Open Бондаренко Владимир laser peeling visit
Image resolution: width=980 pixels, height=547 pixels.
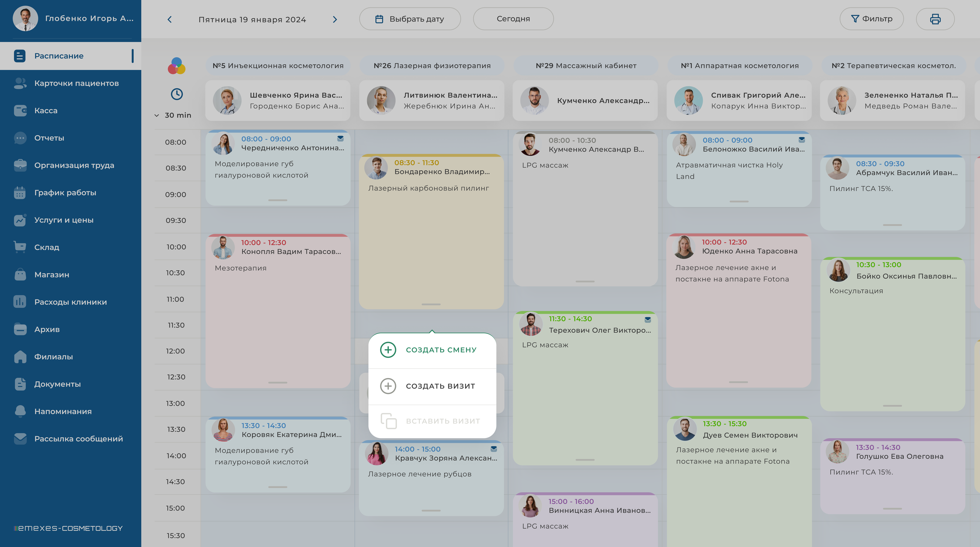[431, 232]
